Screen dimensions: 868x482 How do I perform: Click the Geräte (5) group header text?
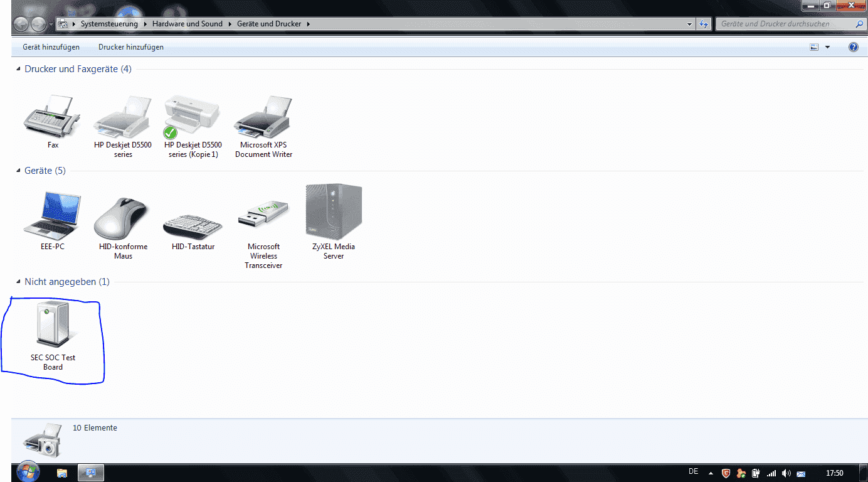[45, 171]
